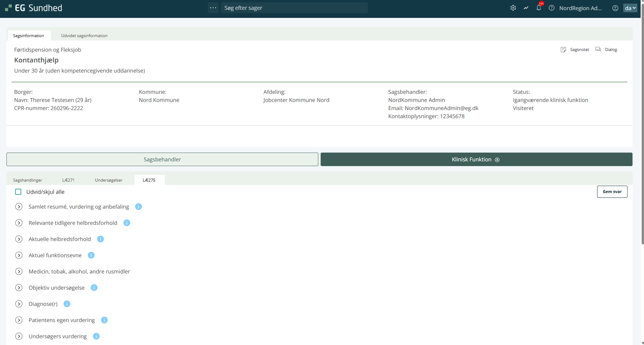Image resolution: width=644 pixels, height=345 pixels.
Task: Click the Gem svar button
Action: point(612,192)
